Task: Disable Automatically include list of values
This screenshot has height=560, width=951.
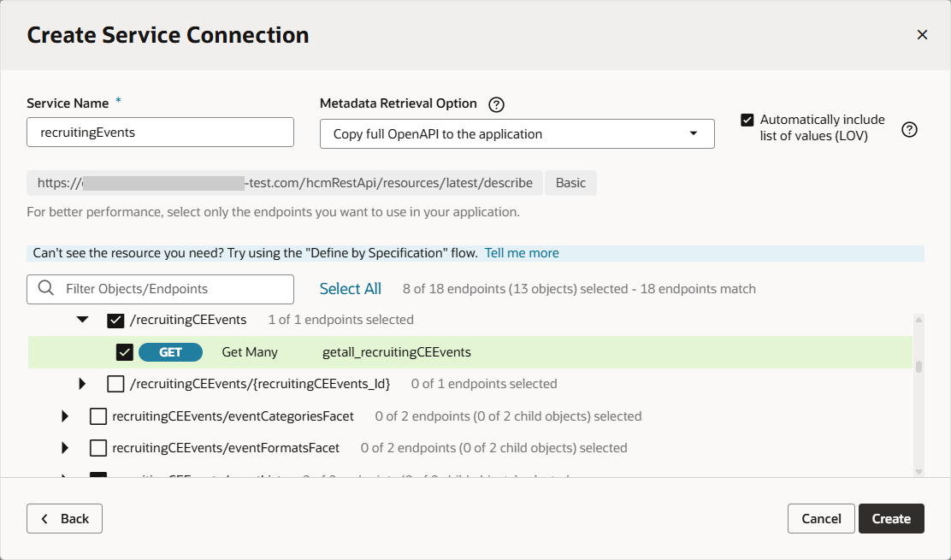Action: pyautogui.click(x=748, y=119)
